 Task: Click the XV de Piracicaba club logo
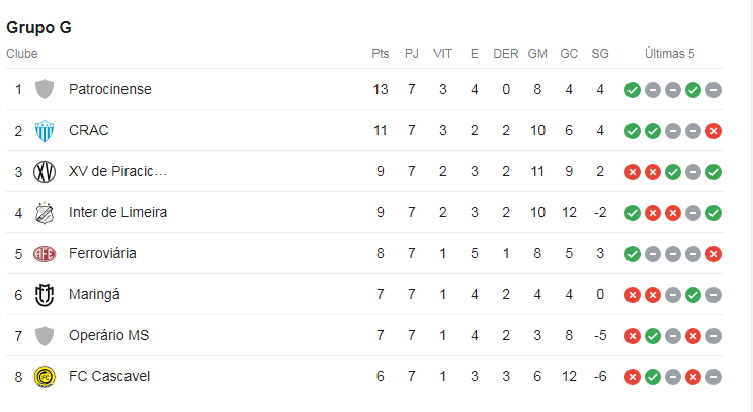point(44,172)
